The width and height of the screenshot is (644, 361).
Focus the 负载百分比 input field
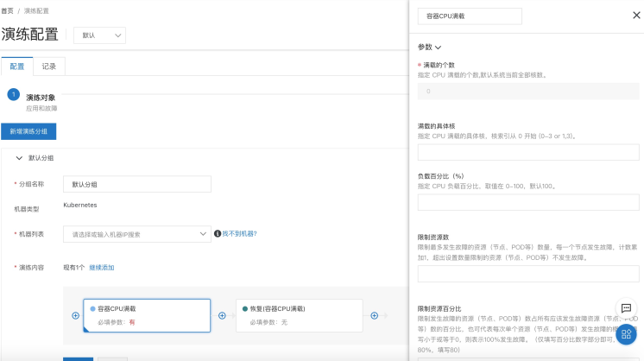pos(528,202)
